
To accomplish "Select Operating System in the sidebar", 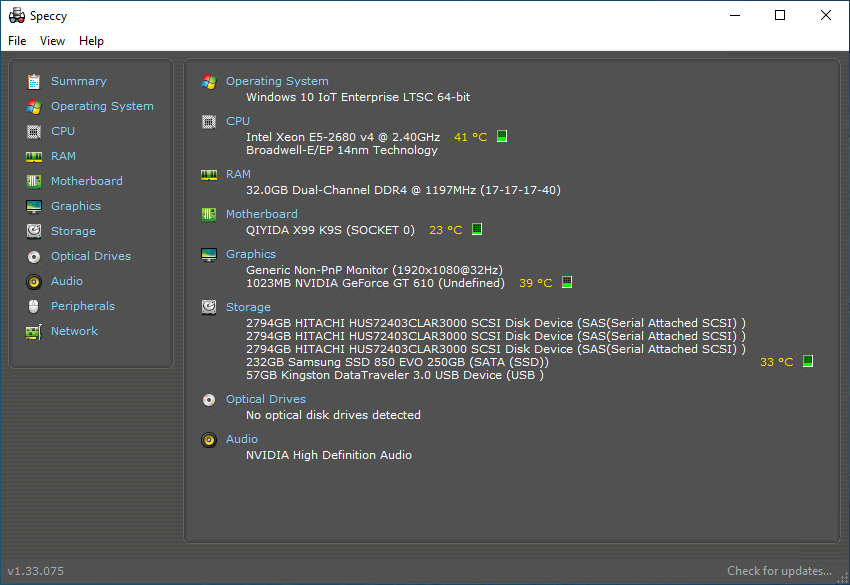I will (102, 106).
